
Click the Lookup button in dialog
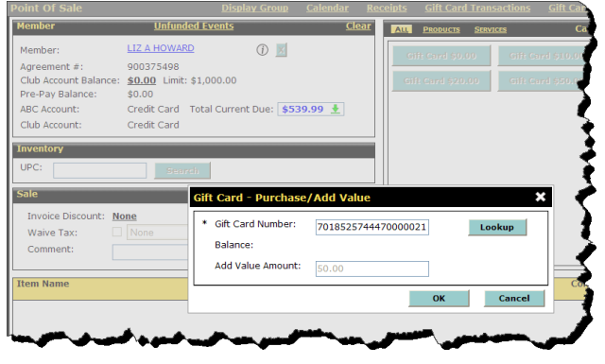coord(497,227)
